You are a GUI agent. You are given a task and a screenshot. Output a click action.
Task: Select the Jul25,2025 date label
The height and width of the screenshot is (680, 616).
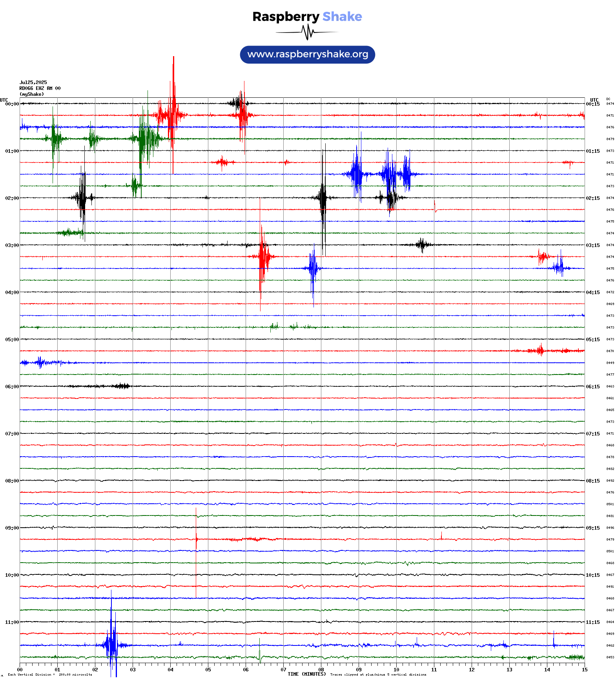tap(33, 82)
